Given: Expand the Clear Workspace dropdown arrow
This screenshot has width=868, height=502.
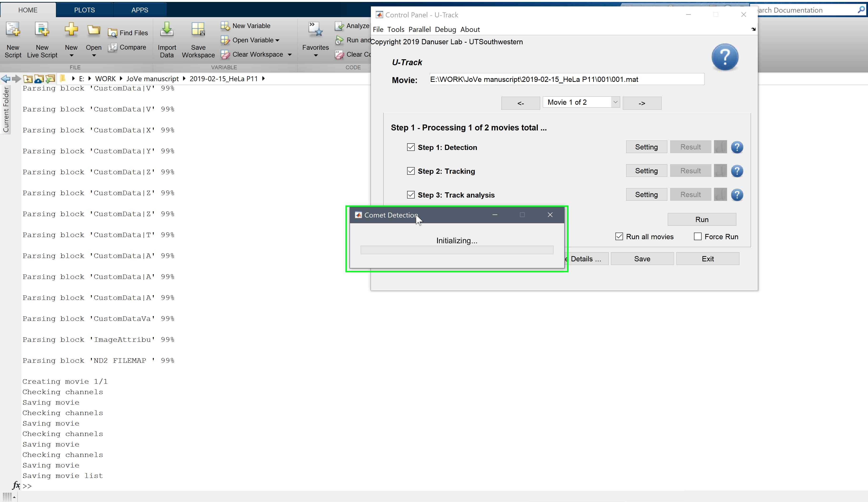Looking at the screenshot, I should pyautogui.click(x=290, y=55).
